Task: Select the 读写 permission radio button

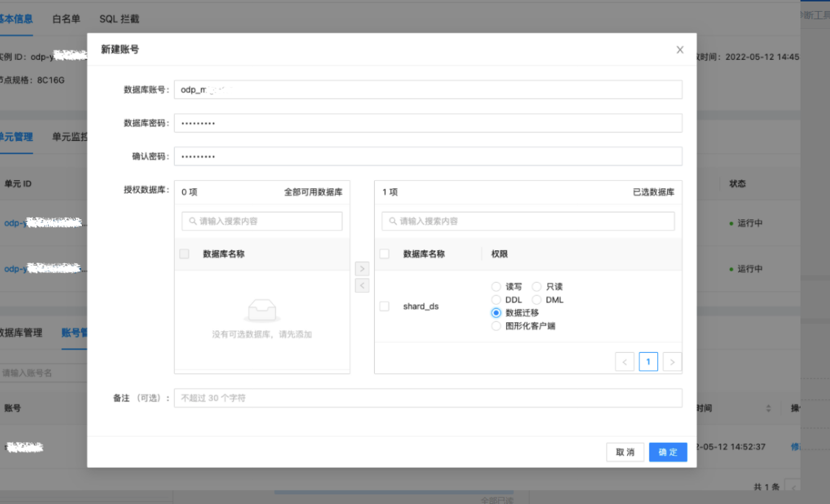Action: 497,286
